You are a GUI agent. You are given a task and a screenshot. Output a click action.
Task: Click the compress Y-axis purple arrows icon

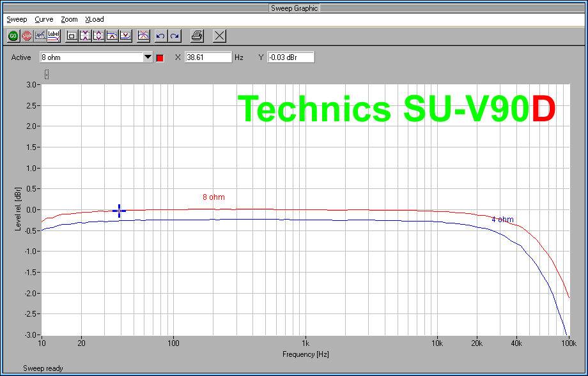click(x=85, y=36)
